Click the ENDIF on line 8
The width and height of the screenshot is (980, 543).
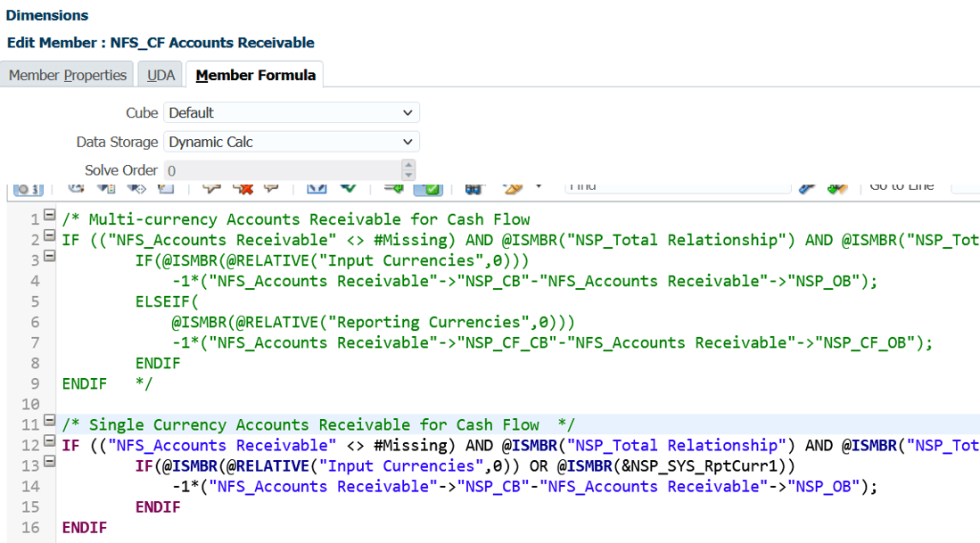coord(158,363)
